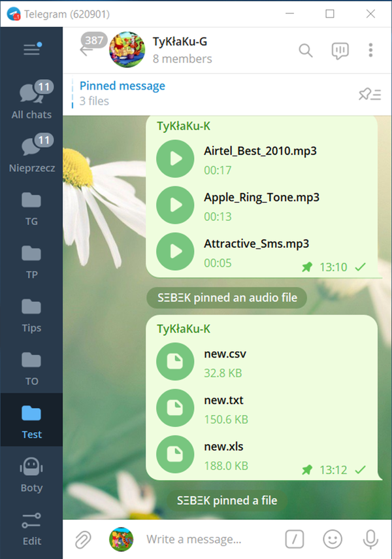The height and width of the screenshot is (559, 392).
Task: Select the Boty folder tab
Action: pos(31,475)
